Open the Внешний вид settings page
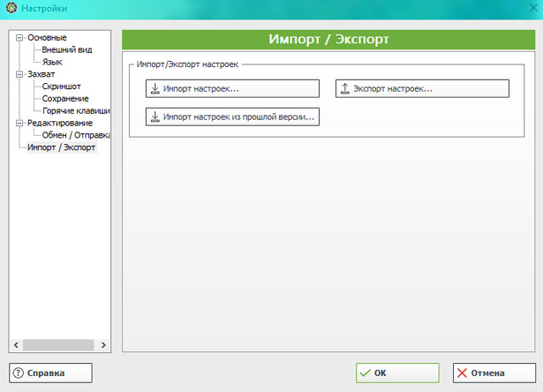543x392 pixels. (x=67, y=50)
